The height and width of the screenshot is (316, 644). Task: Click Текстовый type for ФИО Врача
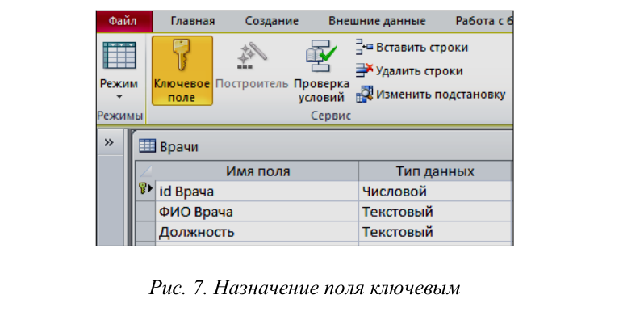pyautogui.click(x=435, y=212)
